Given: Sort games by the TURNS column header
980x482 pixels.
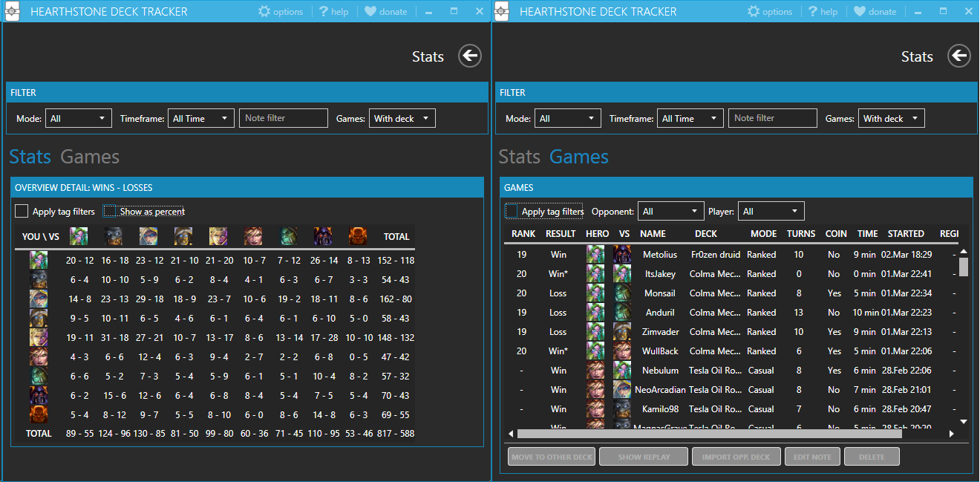Looking at the screenshot, I should tap(801, 233).
